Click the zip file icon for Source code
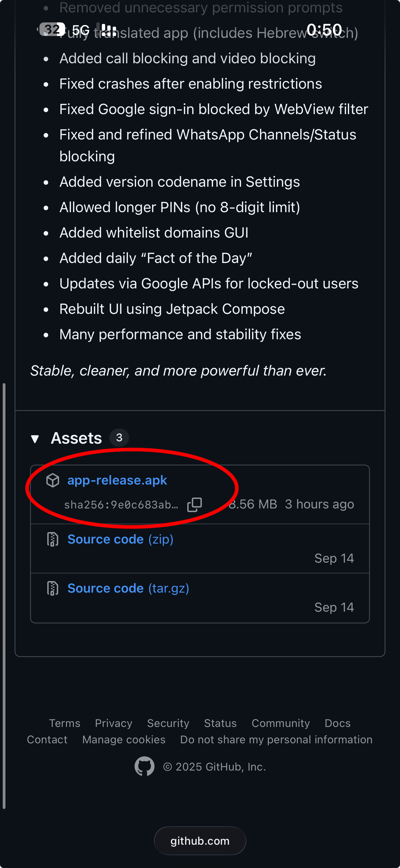400x868 pixels. pyautogui.click(x=53, y=539)
